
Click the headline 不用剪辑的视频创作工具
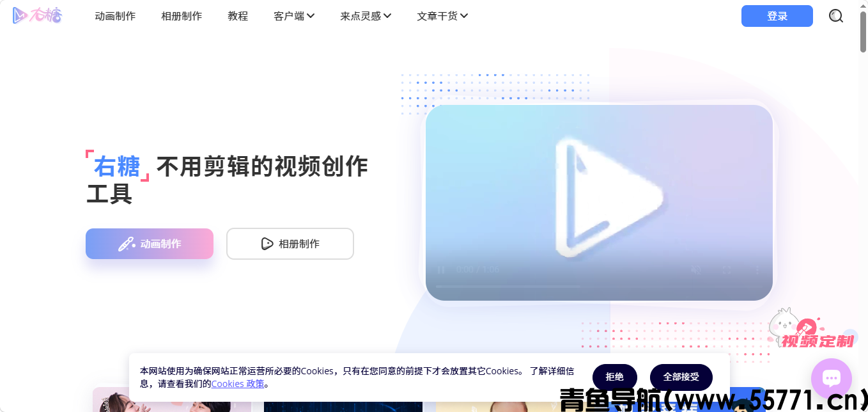(227, 180)
